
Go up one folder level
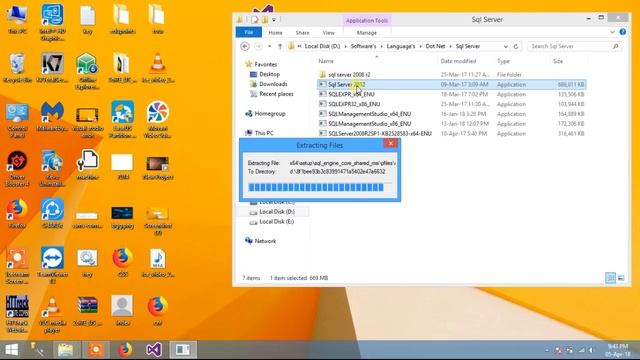[280, 47]
